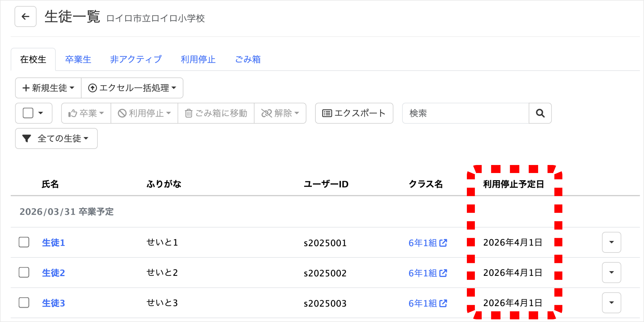Click the 解除 unlink button
Screen dimensions: 644x322
click(x=280, y=113)
